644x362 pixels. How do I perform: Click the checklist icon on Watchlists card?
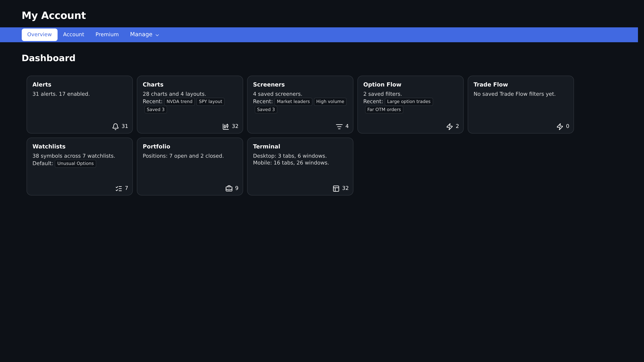coord(119,188)
